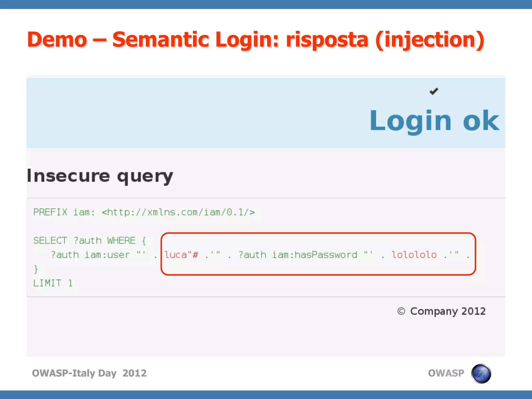Click the "?auth iam:user" query text

pos(90,255)
